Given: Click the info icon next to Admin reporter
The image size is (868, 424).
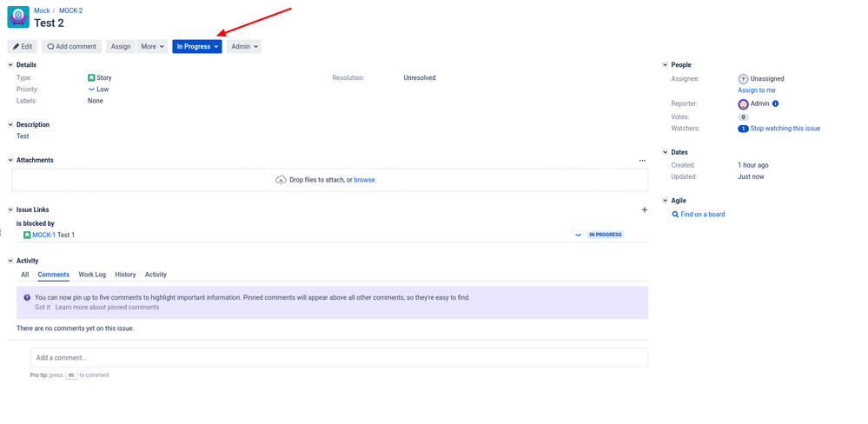Looking at the screenshot, I should pyautogui.click(x=776, y=103).
